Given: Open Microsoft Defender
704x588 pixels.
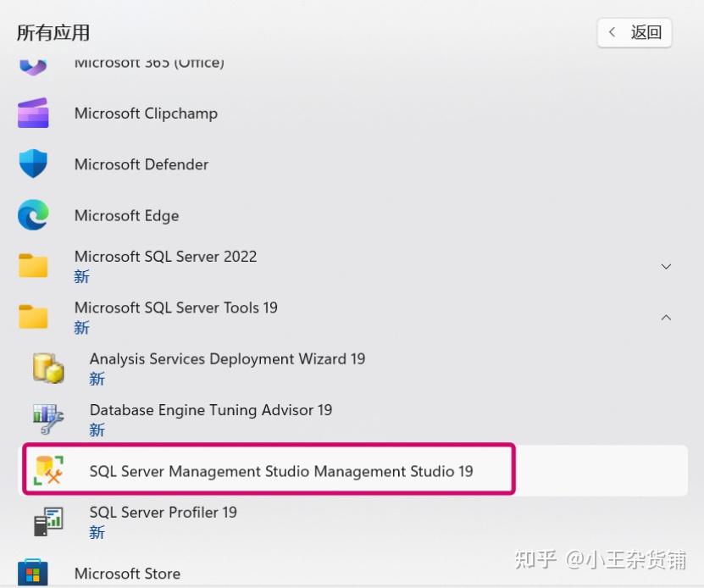Looking at the screenshot, I should coord(141,164).
